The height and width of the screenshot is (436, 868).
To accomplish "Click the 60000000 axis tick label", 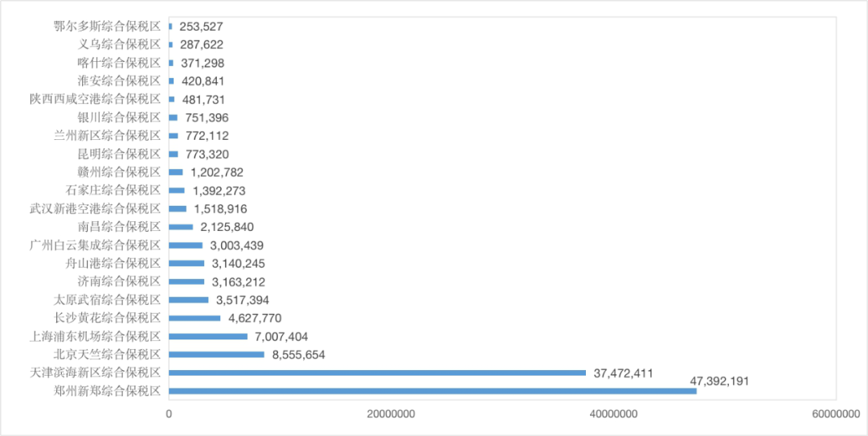I will tap(836, 414).
